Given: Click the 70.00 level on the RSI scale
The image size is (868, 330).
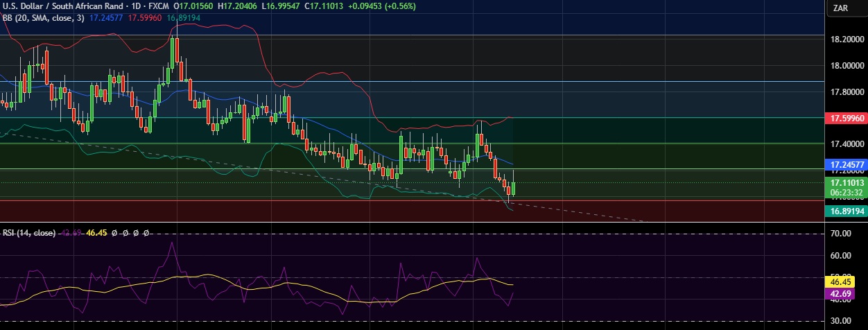Looking at the screenshot, I should 841,234.
